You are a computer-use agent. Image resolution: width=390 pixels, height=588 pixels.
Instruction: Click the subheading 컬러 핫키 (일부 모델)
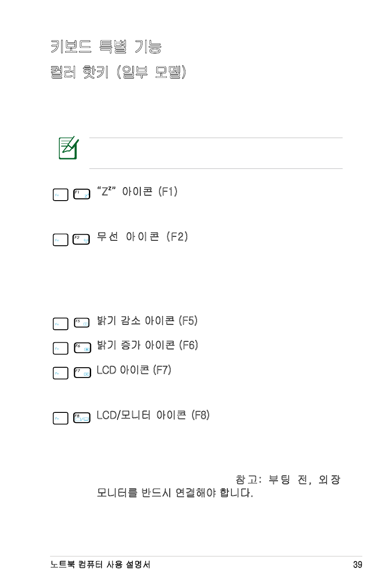pyautogui.click(x=118, y=73)
